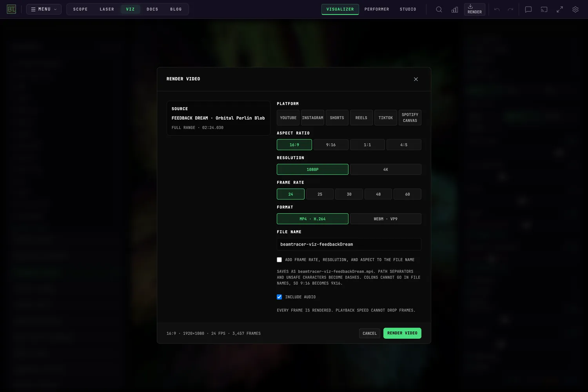Choose the Shorts platform preset
Viewport: 588px width, 392px height.
(337, 118)
